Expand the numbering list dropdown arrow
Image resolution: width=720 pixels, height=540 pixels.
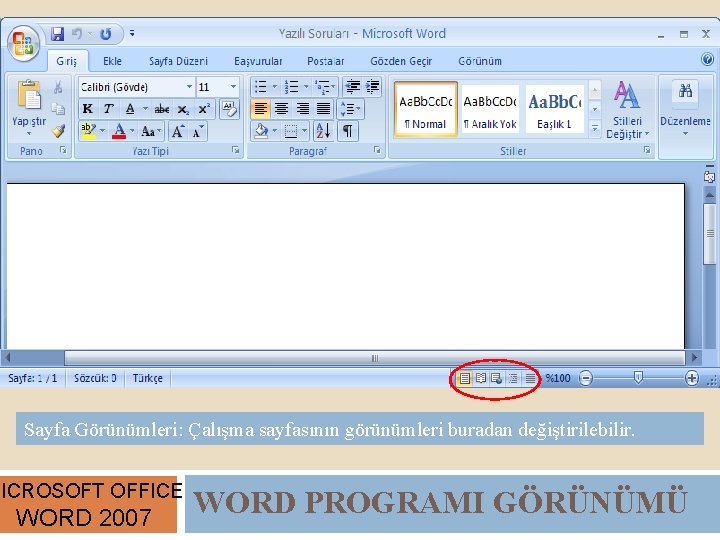306,86
